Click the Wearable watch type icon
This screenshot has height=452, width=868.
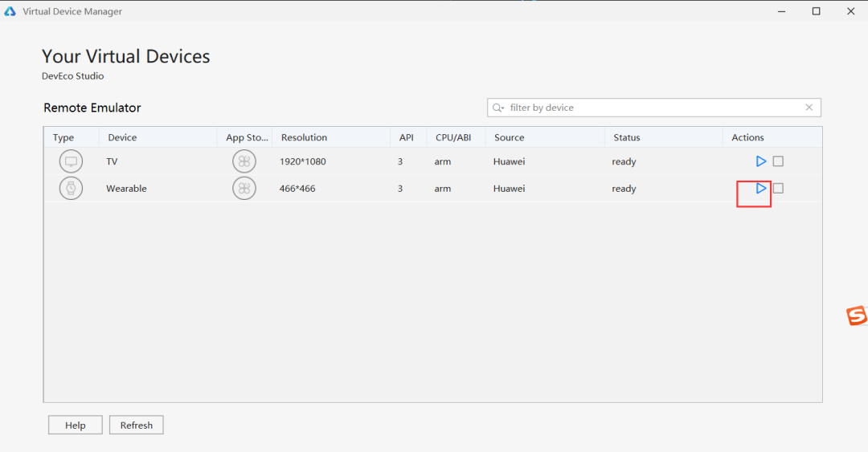71,188
